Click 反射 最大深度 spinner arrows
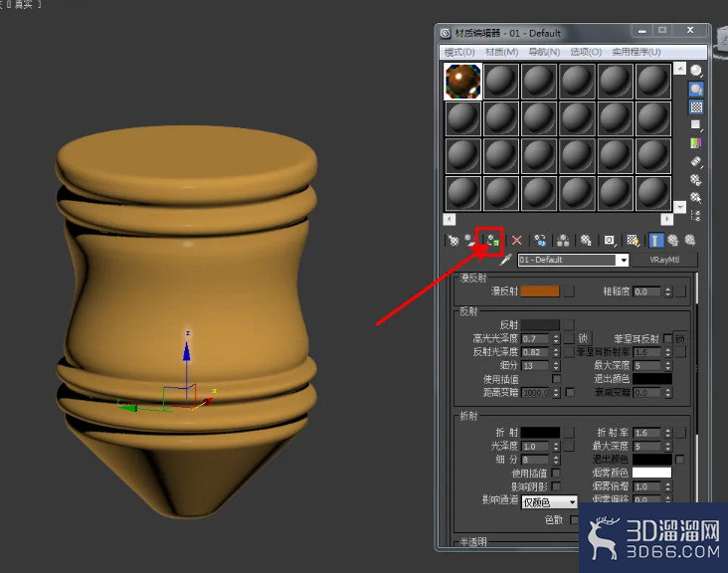The image size is (728, 573). (667, 365)
